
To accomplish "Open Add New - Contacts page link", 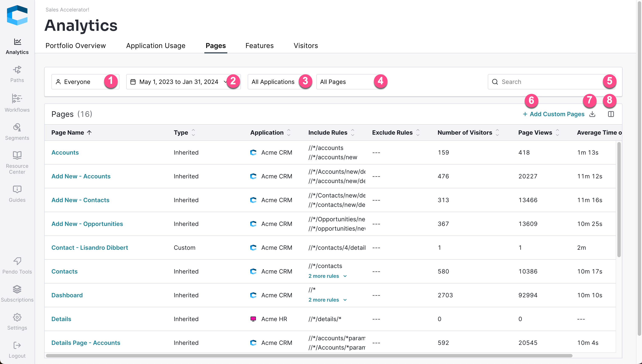I will 80,200.
